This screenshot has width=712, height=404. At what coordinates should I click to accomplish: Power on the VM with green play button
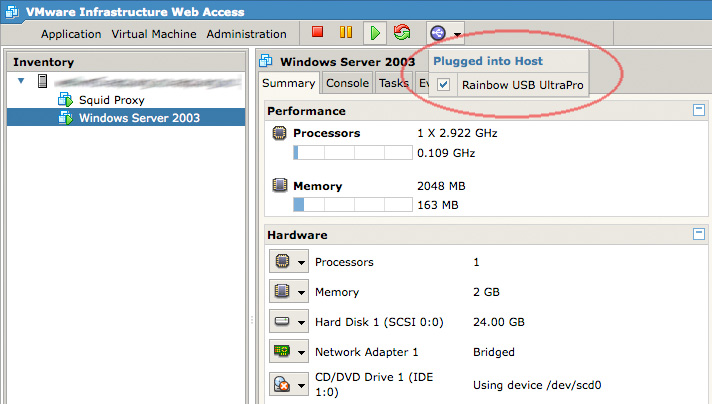tap(375, 33)
